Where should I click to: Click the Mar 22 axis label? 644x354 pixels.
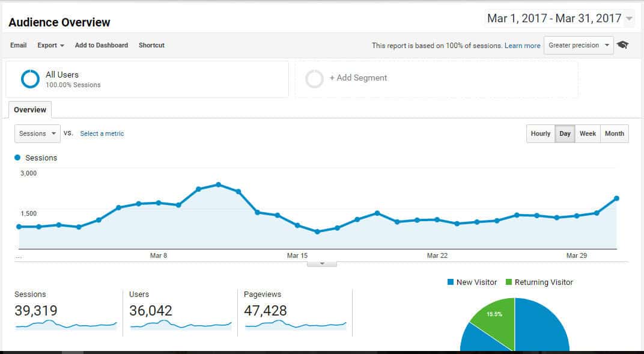point(437,255)
